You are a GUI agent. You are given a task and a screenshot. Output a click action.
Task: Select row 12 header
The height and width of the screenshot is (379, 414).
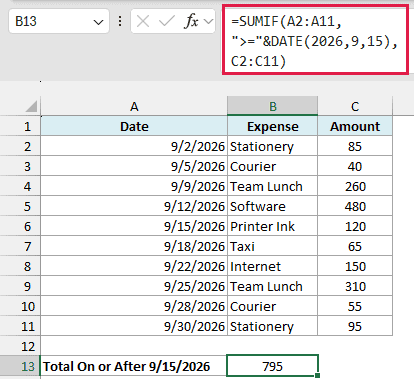(x=20, y=346)
